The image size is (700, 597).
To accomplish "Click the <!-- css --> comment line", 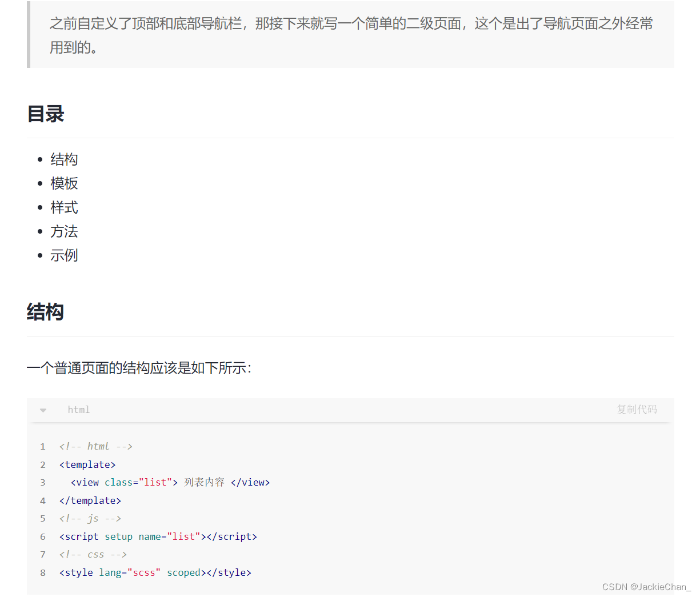I will point(93,554).
